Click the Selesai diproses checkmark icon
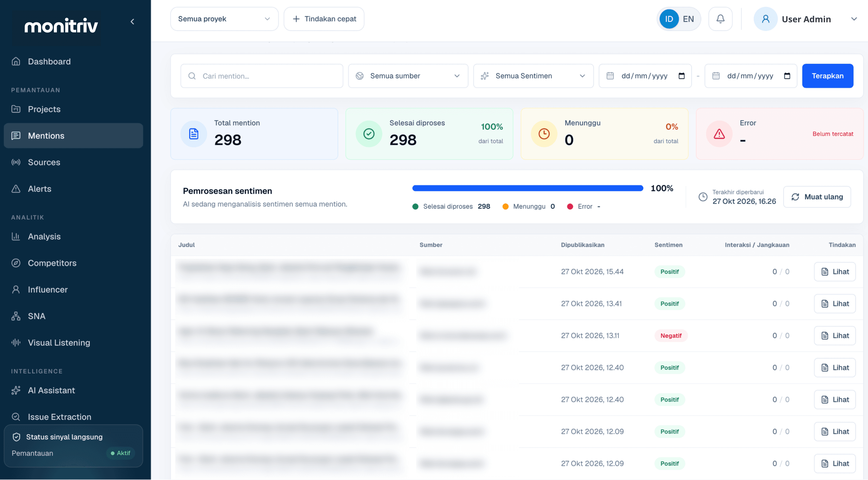The width and height of the screenshot is (868, 480). (x=369, y=134)
